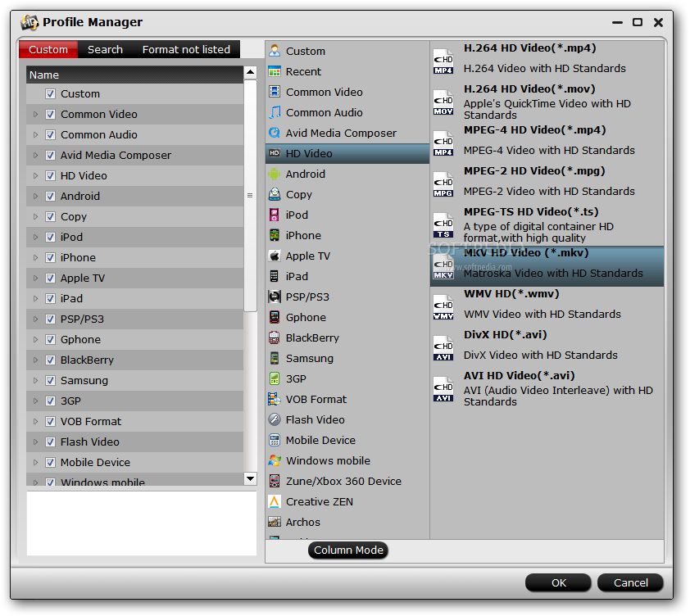Click the BlackBerry phone icon
Screen dimensions: 690x616
click(275, 337)
